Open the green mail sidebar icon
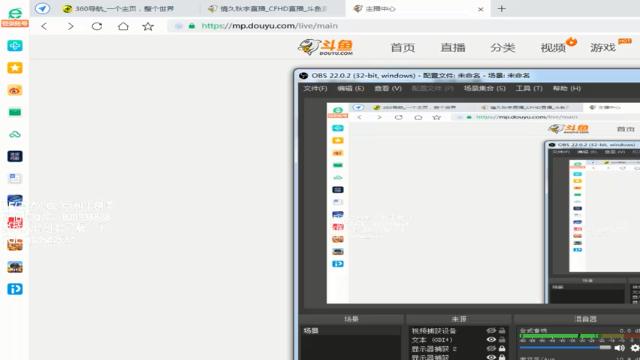Screen dimensions: 640x360 point(15,112)
